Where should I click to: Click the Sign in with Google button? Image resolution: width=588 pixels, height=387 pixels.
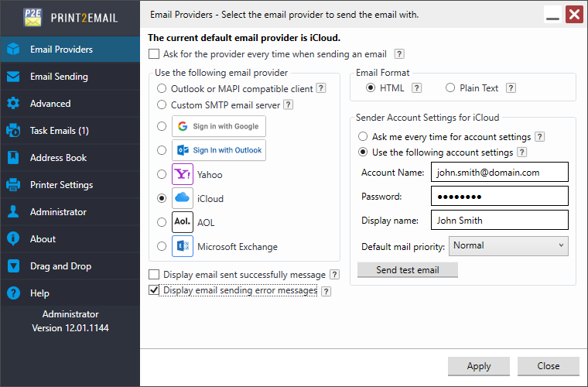(219, 126)
